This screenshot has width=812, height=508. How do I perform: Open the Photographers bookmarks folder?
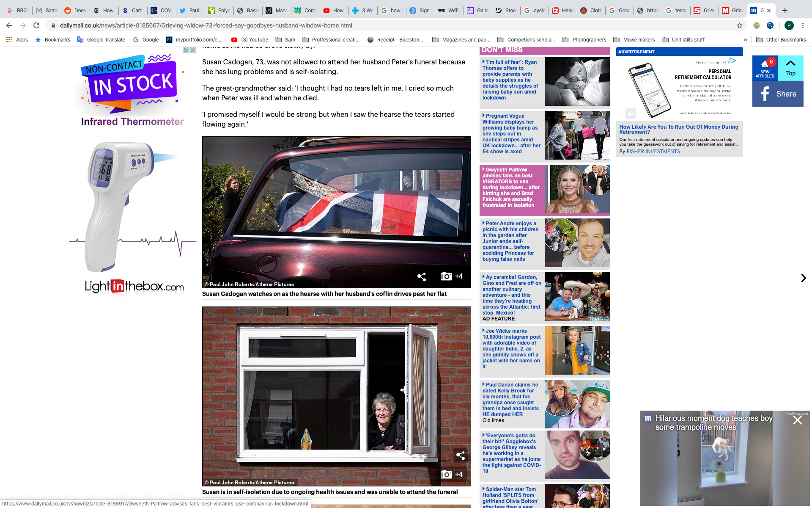[584, 40]
